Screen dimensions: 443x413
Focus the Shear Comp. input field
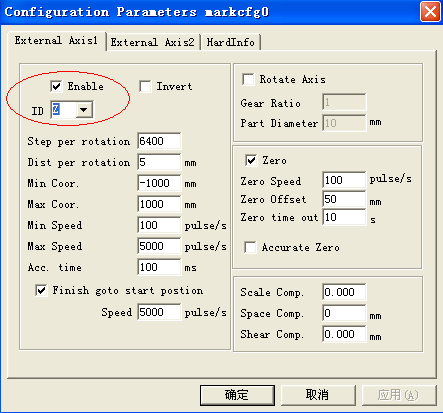[x=344, y=334]
